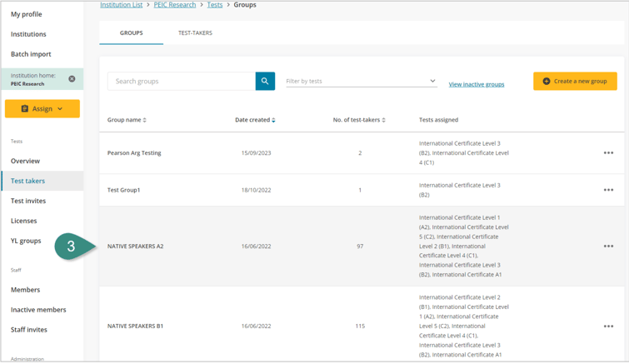
Task: Click Create a new group button
Action: tap(575, 81)
